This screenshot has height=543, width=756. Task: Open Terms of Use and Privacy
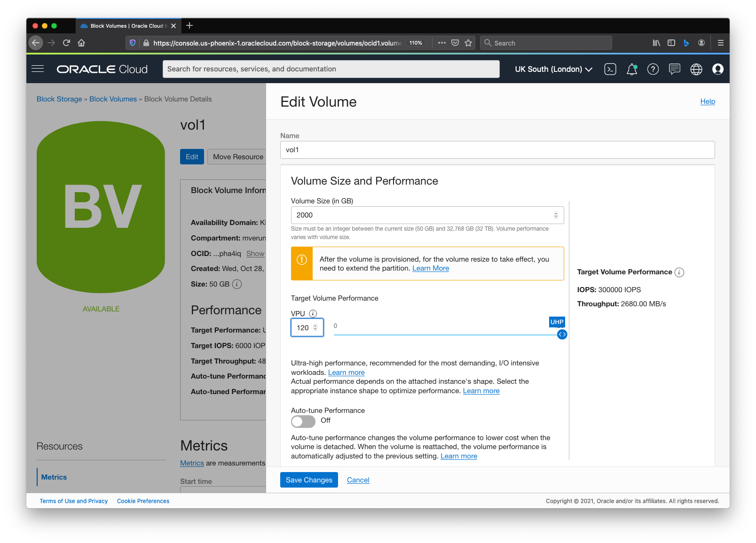(74, 501)
